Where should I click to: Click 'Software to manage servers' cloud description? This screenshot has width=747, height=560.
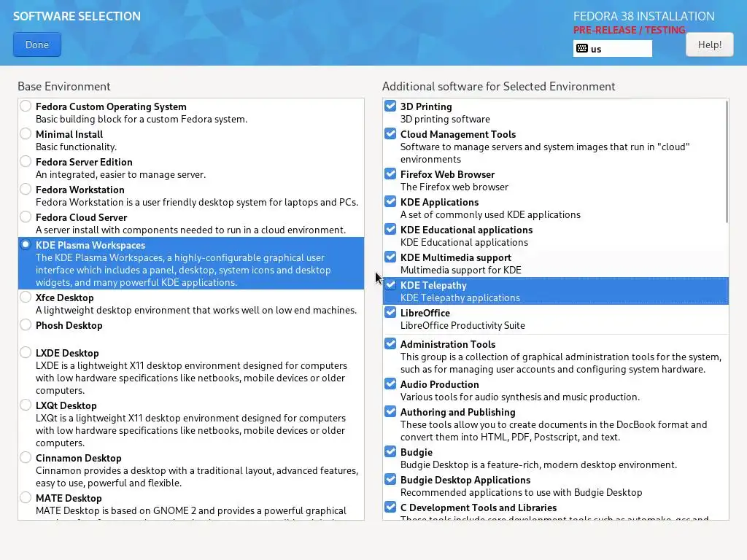[x=545, y=153]
